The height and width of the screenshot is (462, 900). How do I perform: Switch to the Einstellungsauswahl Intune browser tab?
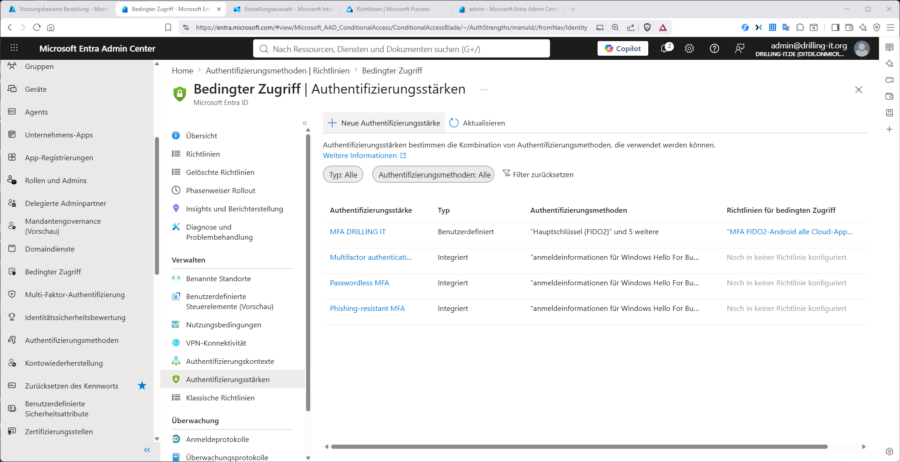tap(282, 9)
